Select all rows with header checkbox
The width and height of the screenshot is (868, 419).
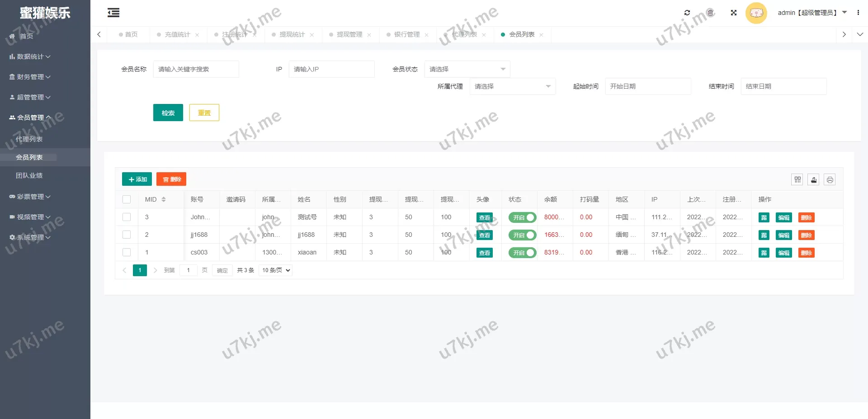coord(127,199)
